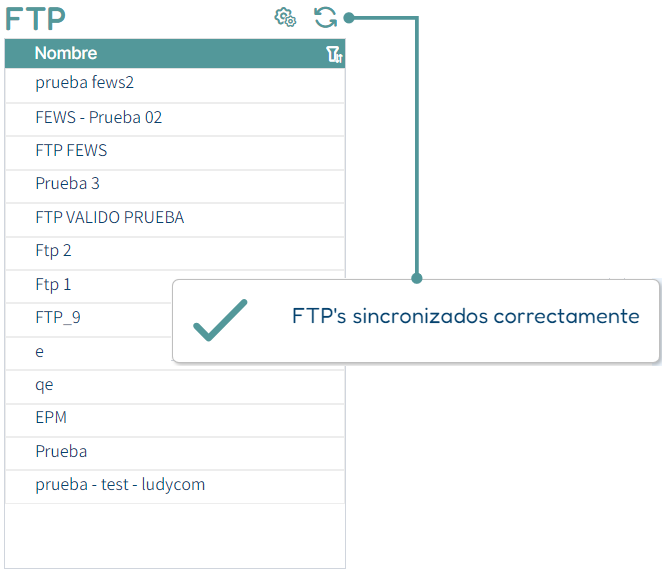
Task: Click the filter sort icon in Nombre header
Action: click(334, 54)
